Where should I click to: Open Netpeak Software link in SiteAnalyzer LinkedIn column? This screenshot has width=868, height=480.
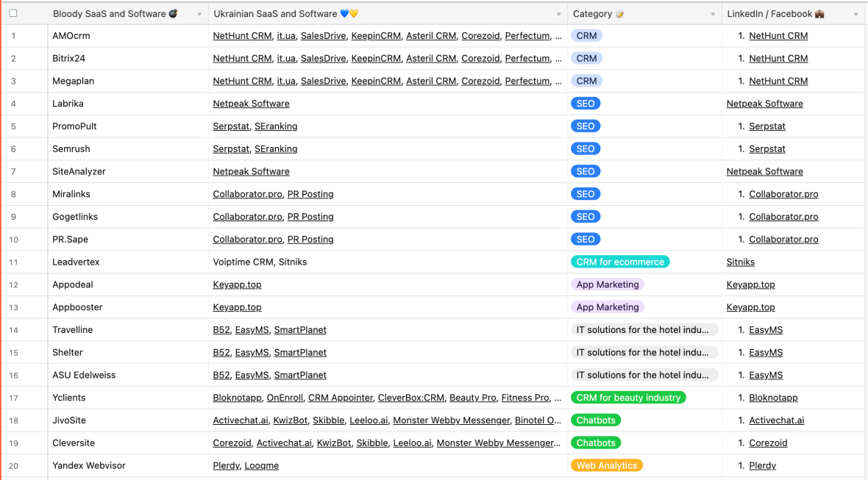[764, 172]
